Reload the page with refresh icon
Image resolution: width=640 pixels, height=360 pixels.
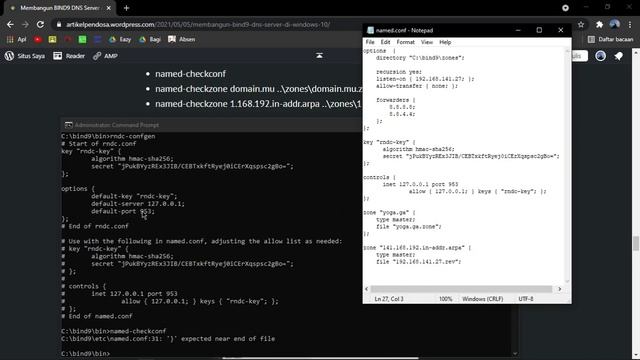tap(40, 24)
